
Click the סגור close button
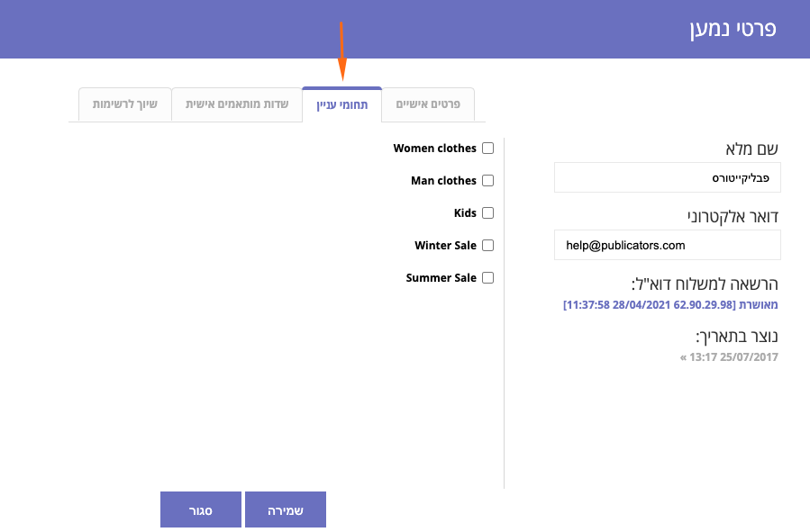click(x=200, y=509)
